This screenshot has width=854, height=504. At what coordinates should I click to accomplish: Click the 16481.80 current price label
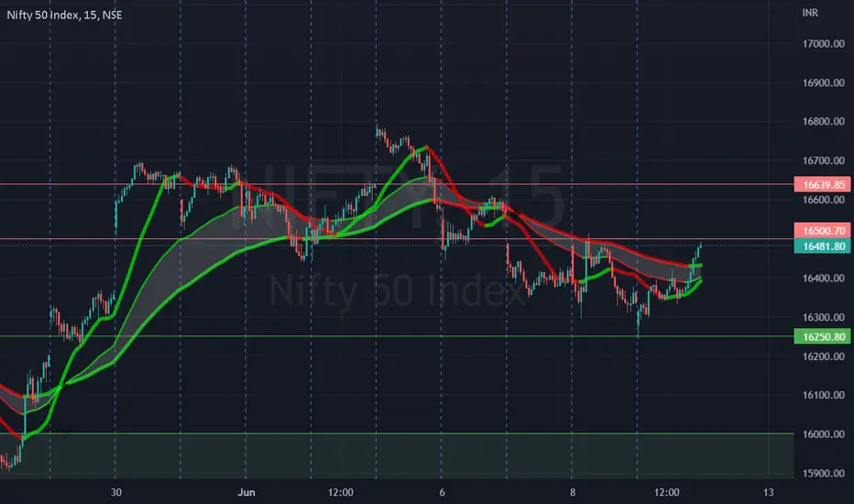pyautogui.click(x=823, y=247)
